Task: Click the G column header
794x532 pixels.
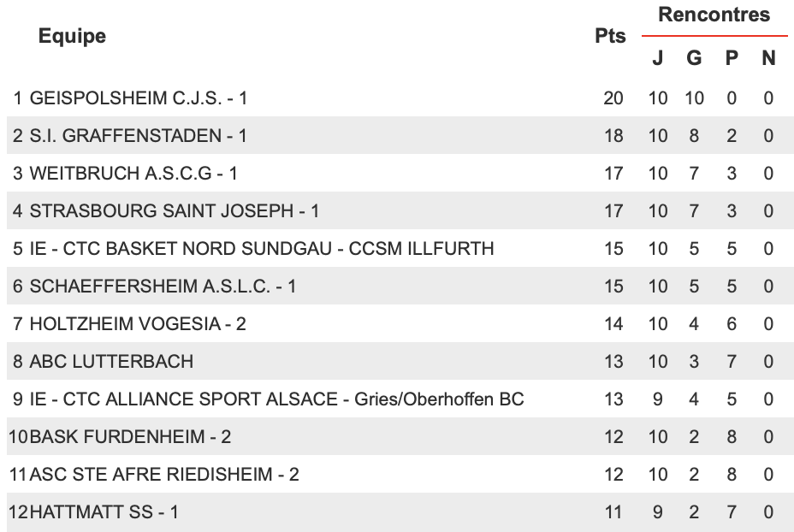Action: point(694,57)
